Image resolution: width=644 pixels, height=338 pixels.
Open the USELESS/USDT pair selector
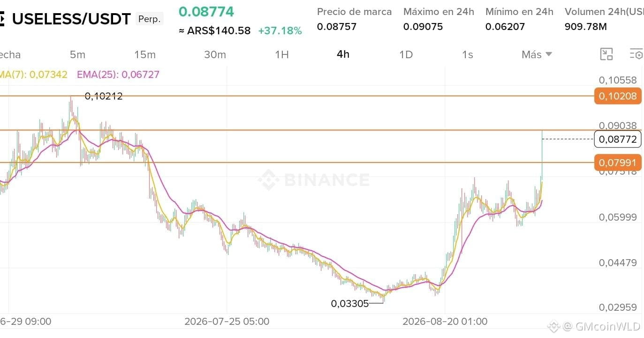71,19
